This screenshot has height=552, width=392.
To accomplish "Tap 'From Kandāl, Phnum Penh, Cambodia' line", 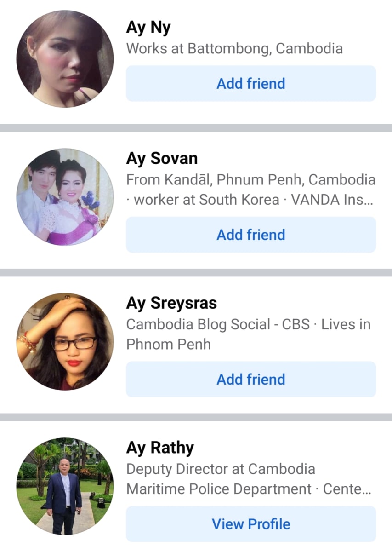I will (251, 179).
